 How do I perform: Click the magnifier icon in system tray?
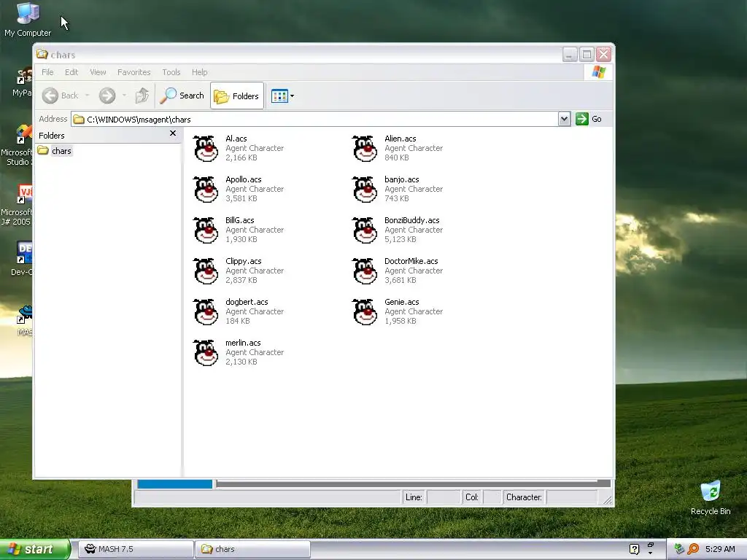point(693,549)
